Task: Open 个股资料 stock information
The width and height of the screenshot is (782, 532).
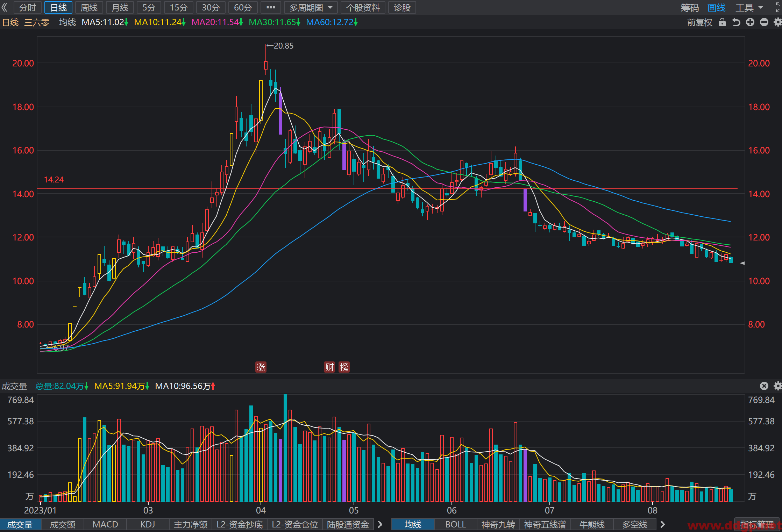Action: (363, 7)
